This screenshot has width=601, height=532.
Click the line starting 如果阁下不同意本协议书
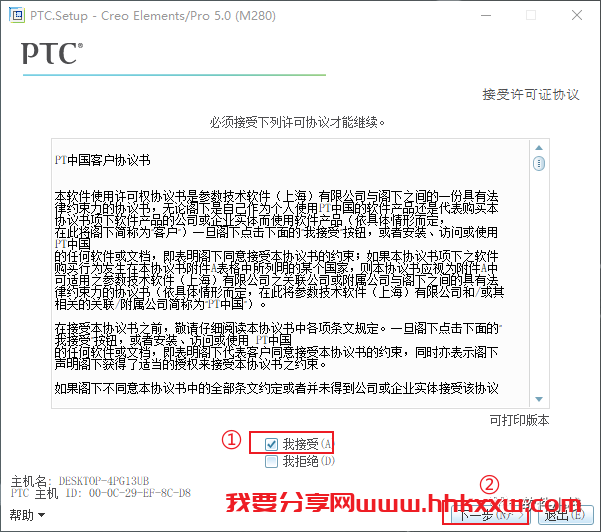coord(276,388)
